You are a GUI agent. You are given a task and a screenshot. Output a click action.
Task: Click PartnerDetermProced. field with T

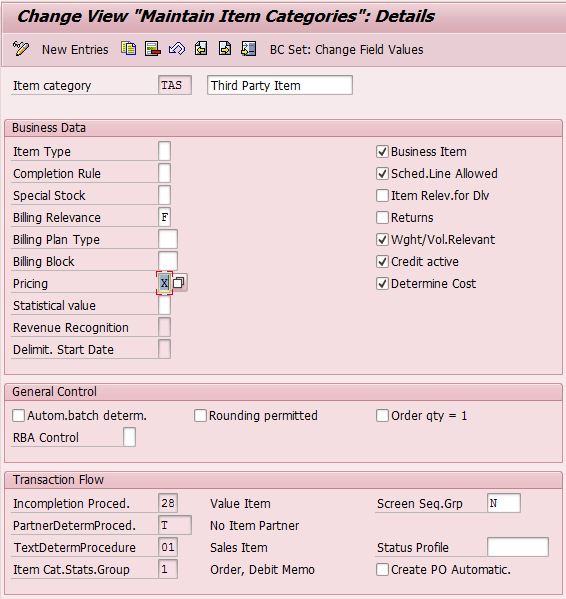(x=175, y=525)
